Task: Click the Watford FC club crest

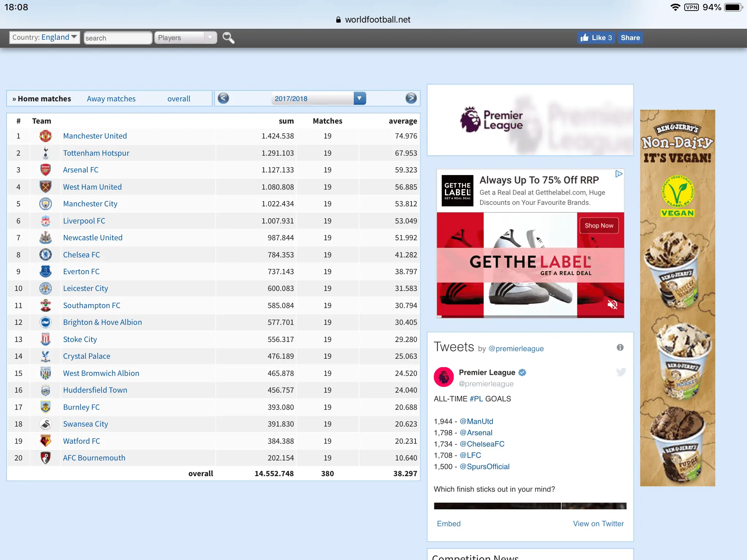Action: tap(46, 441)
